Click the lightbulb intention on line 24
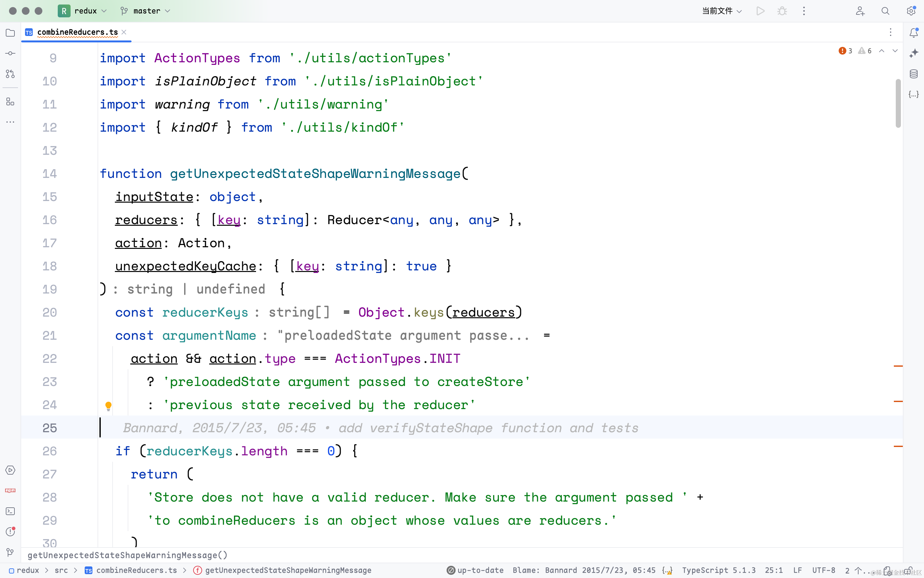Viewport: 924px width, 578px height. pos(108,406)
